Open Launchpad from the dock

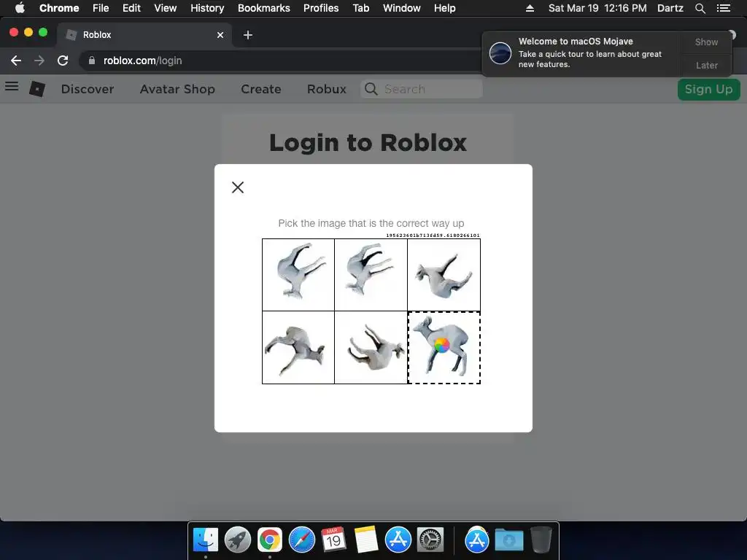(238, 540)
